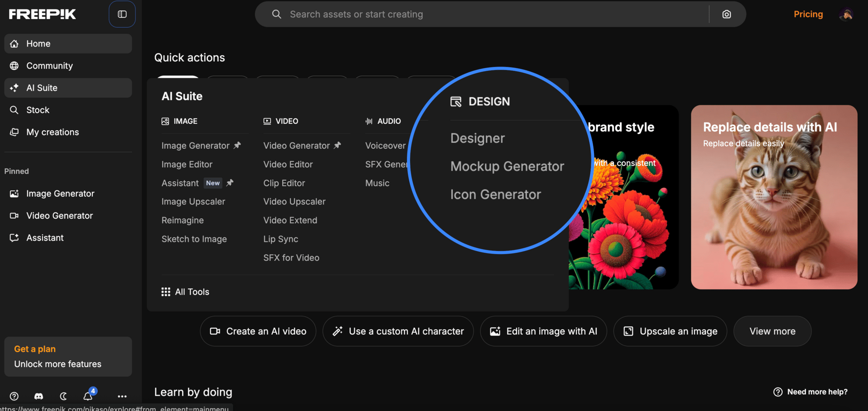Click the View more button

[x=773, y=331]
